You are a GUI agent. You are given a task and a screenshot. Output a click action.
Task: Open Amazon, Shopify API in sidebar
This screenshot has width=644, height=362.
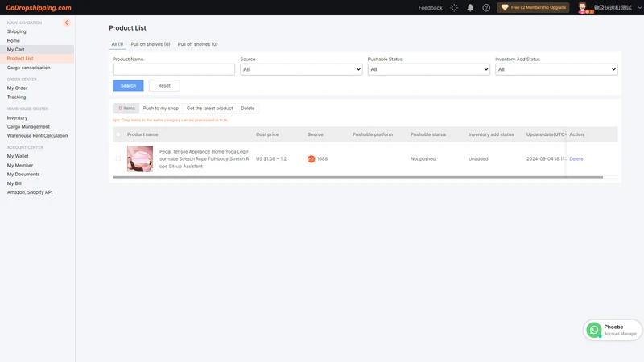30,192
